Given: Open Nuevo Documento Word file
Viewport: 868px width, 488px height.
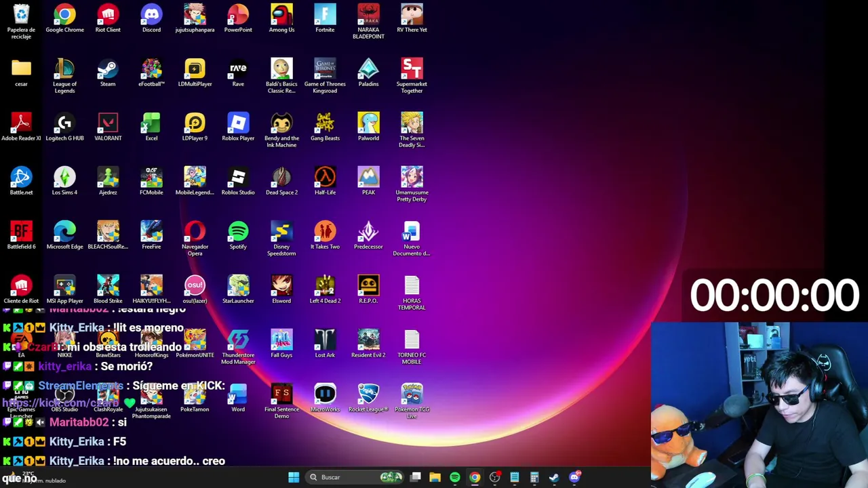Looking at the screenshot, I should (412, 239).
